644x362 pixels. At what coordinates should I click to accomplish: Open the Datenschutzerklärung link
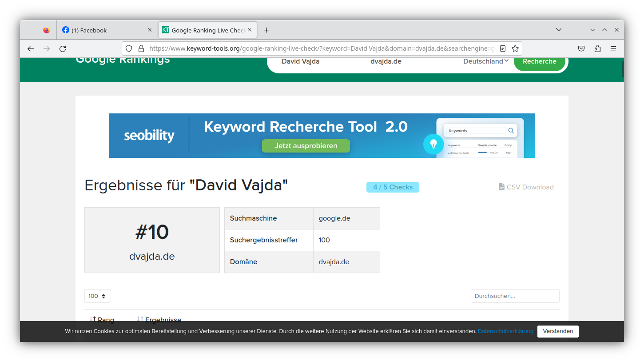point(505,331)
